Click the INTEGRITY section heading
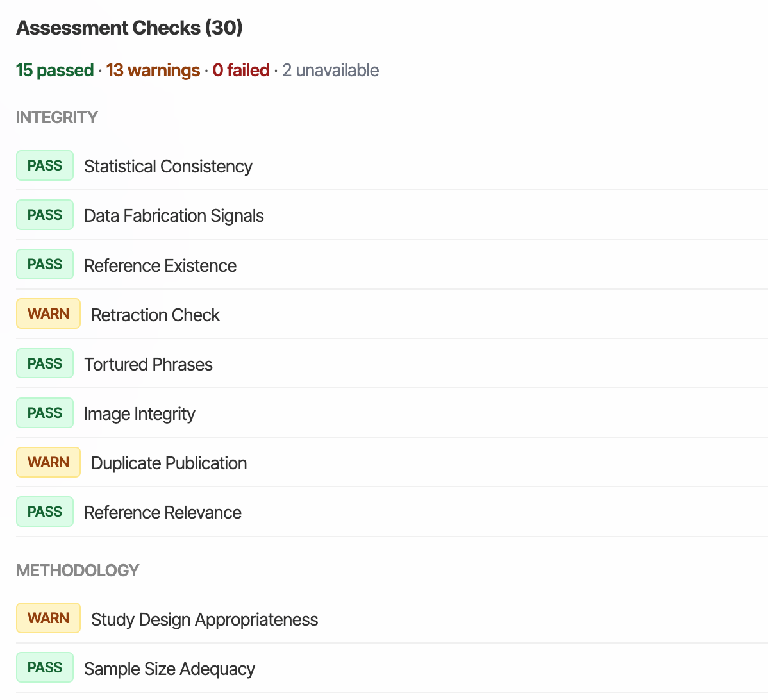 pos(57,117)
